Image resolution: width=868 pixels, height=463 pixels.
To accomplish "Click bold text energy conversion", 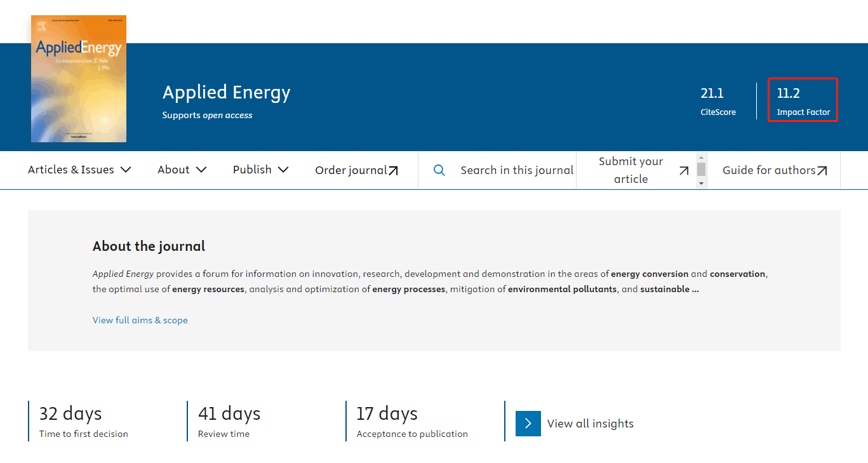I will (650, 274).
